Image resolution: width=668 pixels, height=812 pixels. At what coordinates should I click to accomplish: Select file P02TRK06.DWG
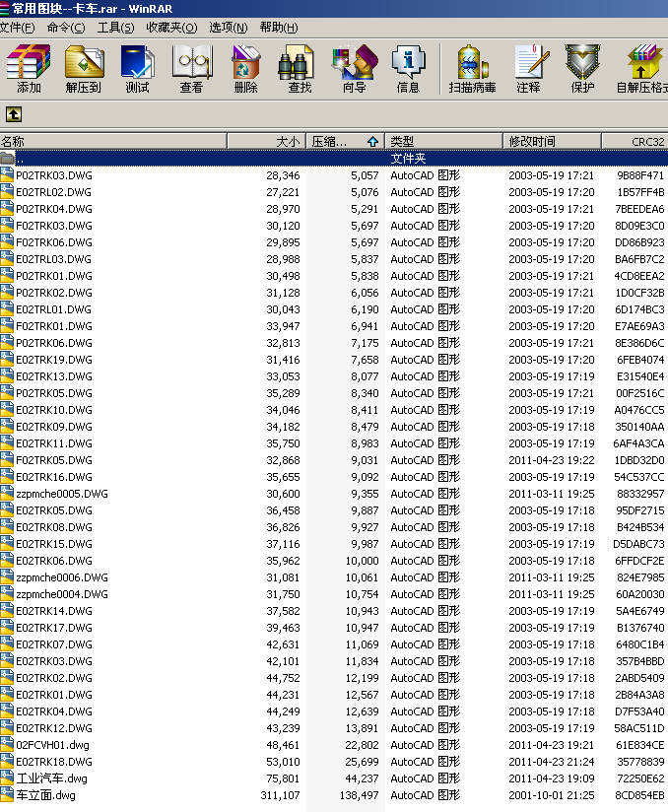point(54,343)
